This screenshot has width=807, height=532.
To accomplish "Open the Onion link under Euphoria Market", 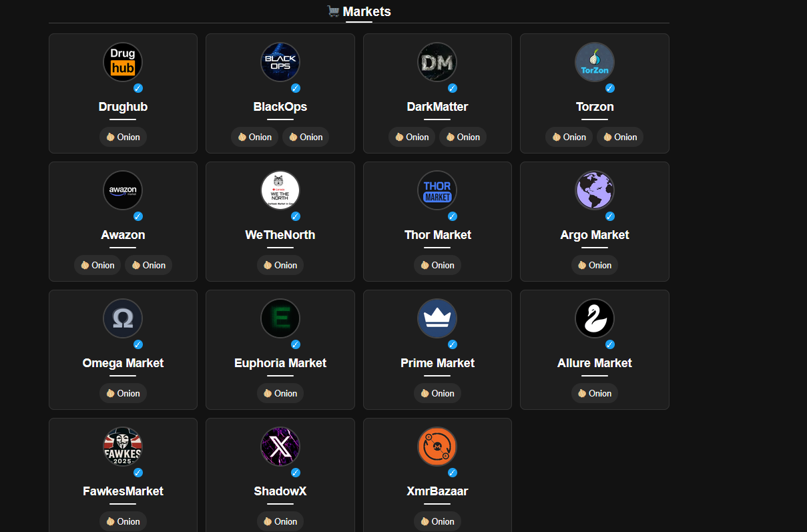I will [280, 393].
